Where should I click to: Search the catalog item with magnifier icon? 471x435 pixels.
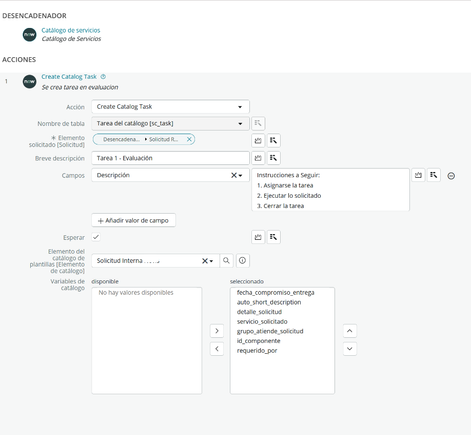pyautogui.click(x=226, y=260)
